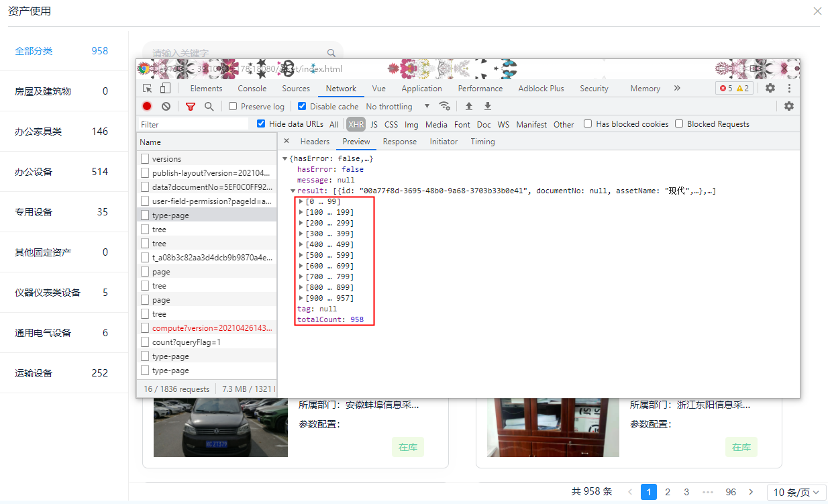Go to page 2 in pagination
Screen dimensions: 828x504
coord(668,492)
